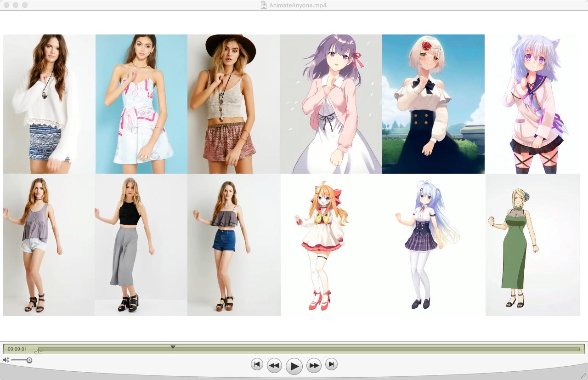Click the fast forward button
The width and height of the screenshot is (588, 380).
[x=314, y=366]
